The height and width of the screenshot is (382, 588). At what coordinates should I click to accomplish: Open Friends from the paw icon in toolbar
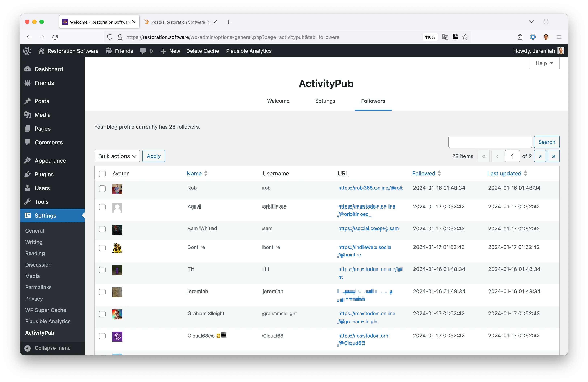[109, 51]
